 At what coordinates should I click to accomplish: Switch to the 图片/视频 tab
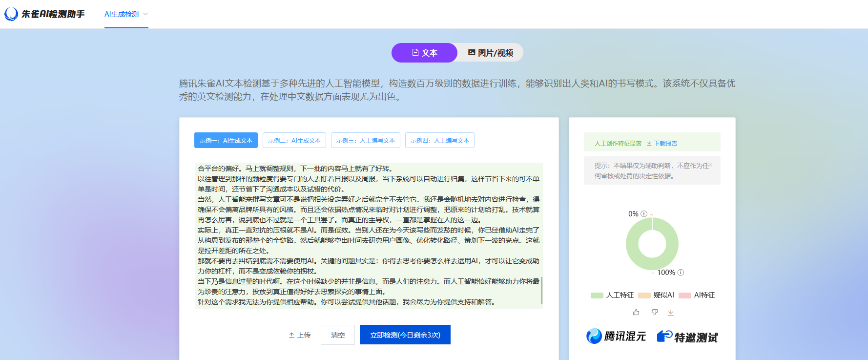pyautogui.click(x=490, y=53)
